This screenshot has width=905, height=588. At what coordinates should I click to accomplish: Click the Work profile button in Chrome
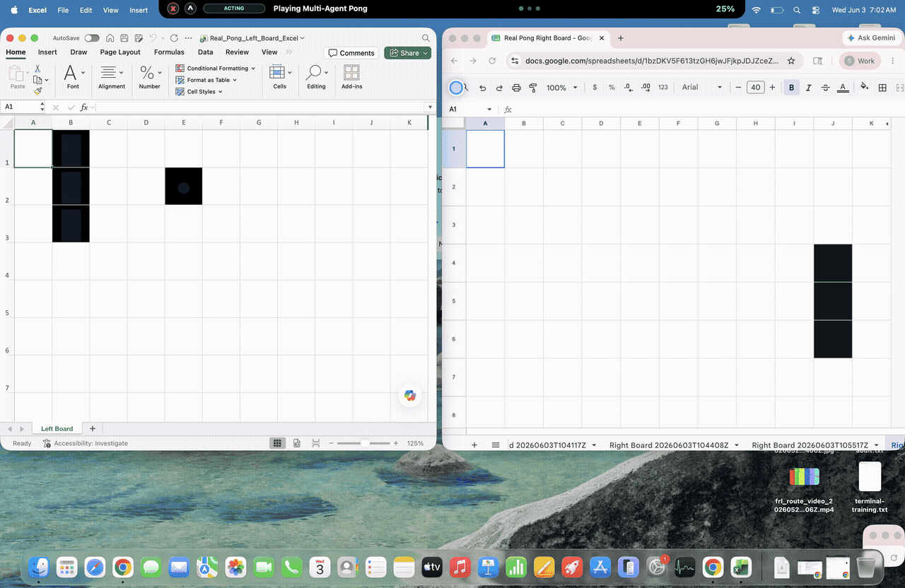[860, 61]
